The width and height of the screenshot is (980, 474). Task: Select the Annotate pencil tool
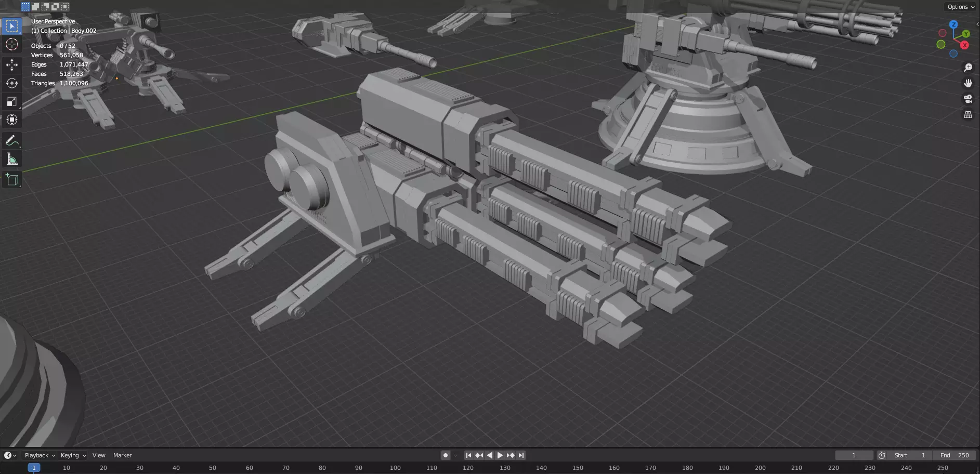click(x=12, y=140)
